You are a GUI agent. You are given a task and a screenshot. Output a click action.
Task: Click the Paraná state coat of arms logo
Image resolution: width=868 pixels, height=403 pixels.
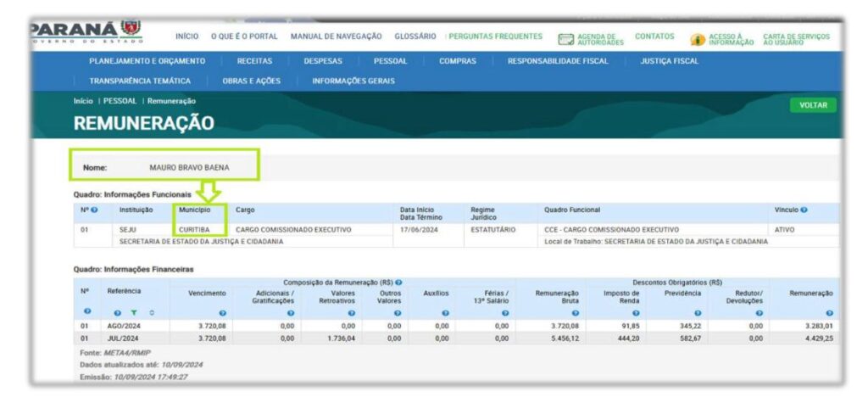click(130, 28)
